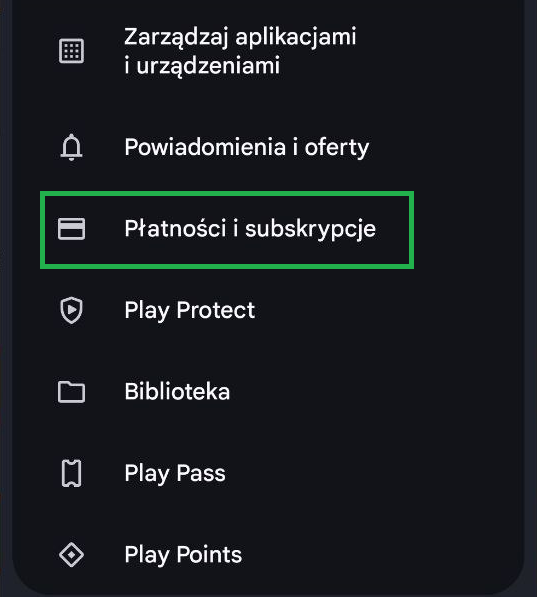Click the word 'Points' label

(x=209, y=555)
